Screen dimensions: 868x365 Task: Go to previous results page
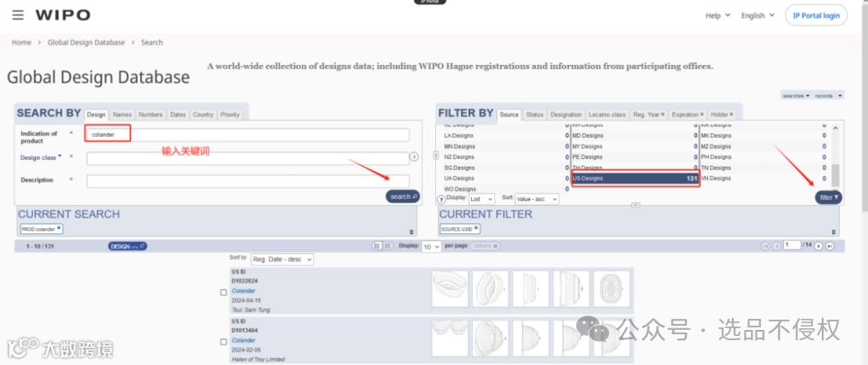click(776, 246)
